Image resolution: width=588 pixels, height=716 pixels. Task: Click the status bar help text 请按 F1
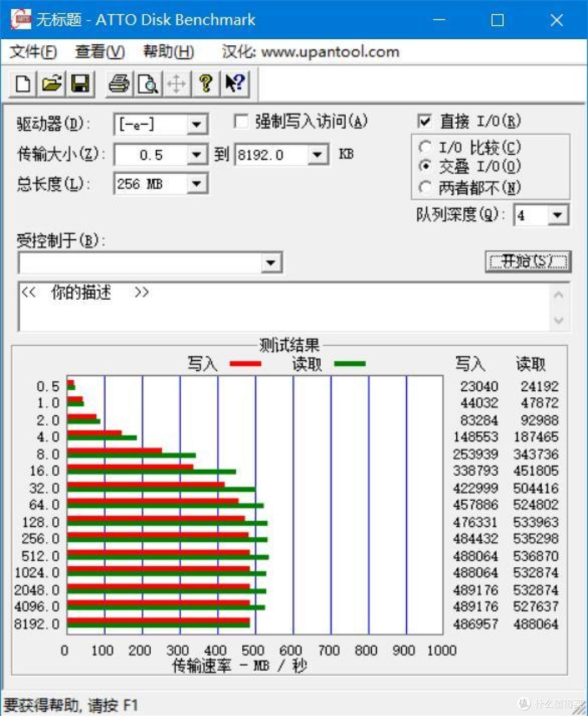(113, 706)
